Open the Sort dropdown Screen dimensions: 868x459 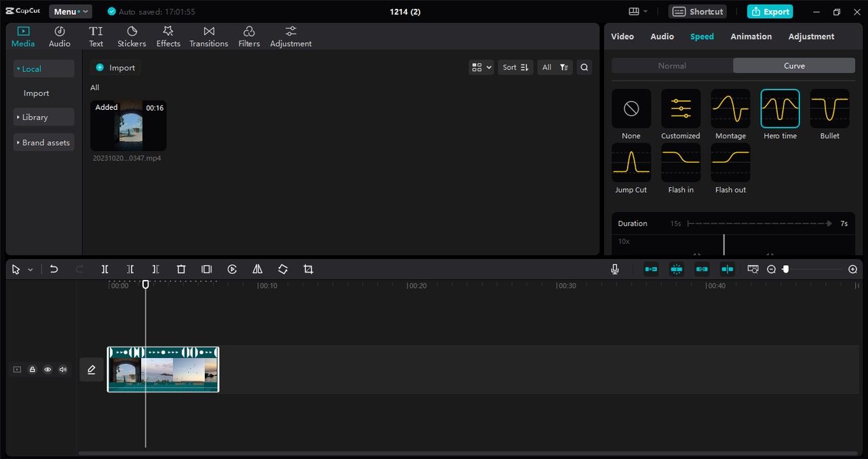click(515, 67)
